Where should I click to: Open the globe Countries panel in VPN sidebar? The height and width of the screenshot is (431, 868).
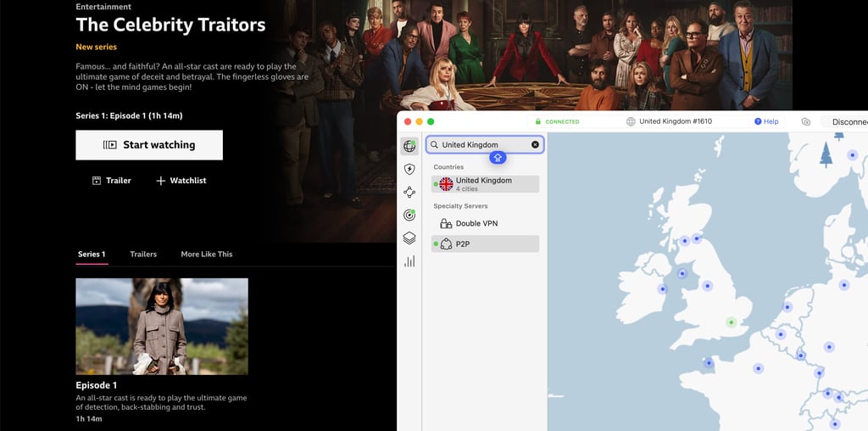pyautogui.click(x=409, y=146)
